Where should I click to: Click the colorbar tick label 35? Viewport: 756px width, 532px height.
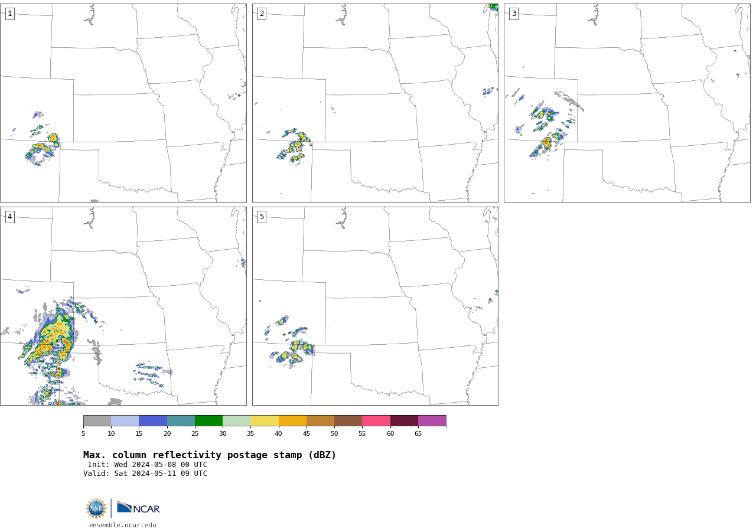(250, 434)
